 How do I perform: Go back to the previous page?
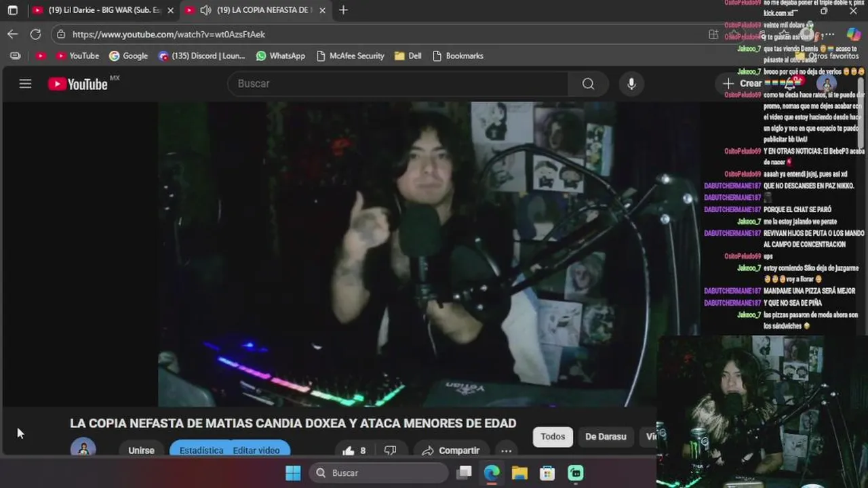click(13, 34)
